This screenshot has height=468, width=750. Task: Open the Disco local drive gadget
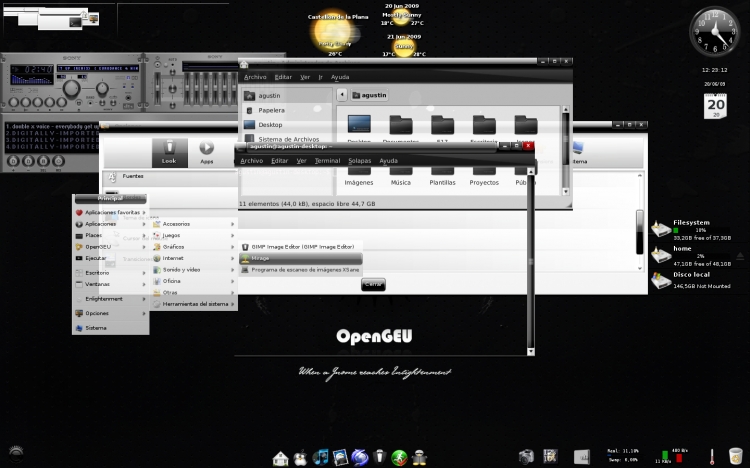point(690,280)
